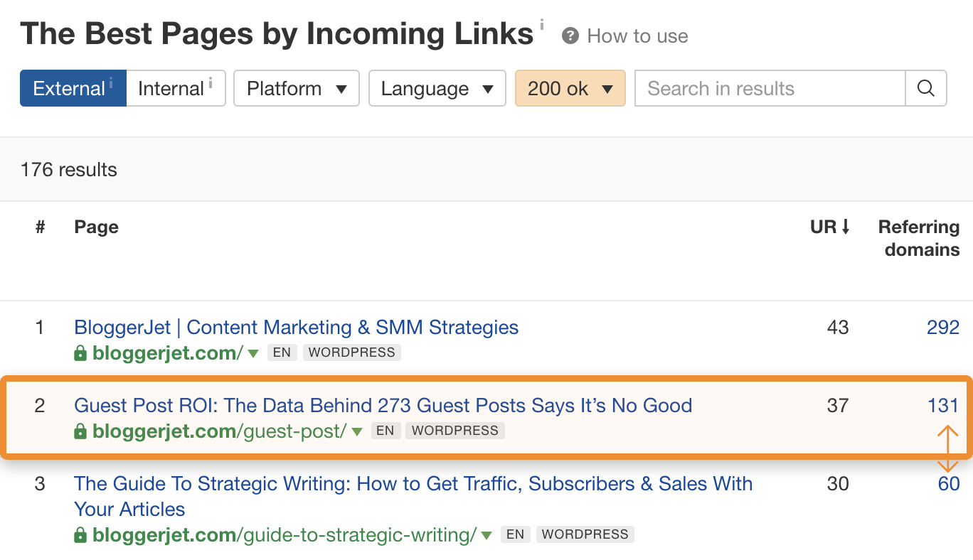
Task: Switch to Internal links toggle
Action: tap(176, 89)
